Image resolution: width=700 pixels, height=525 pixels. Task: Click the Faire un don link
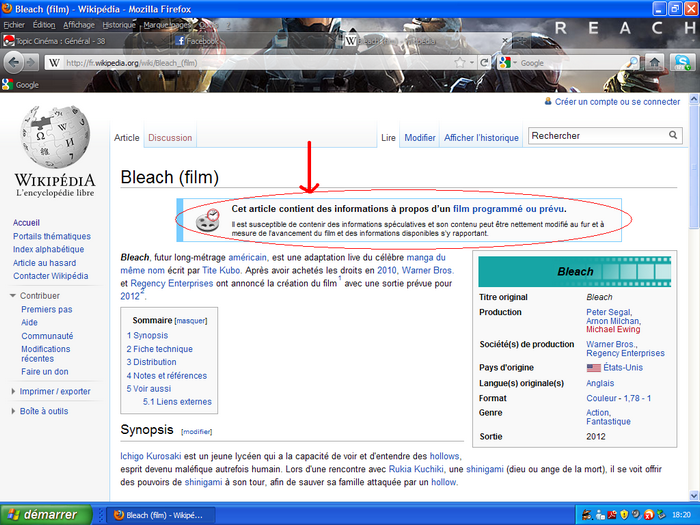(45, 371)
